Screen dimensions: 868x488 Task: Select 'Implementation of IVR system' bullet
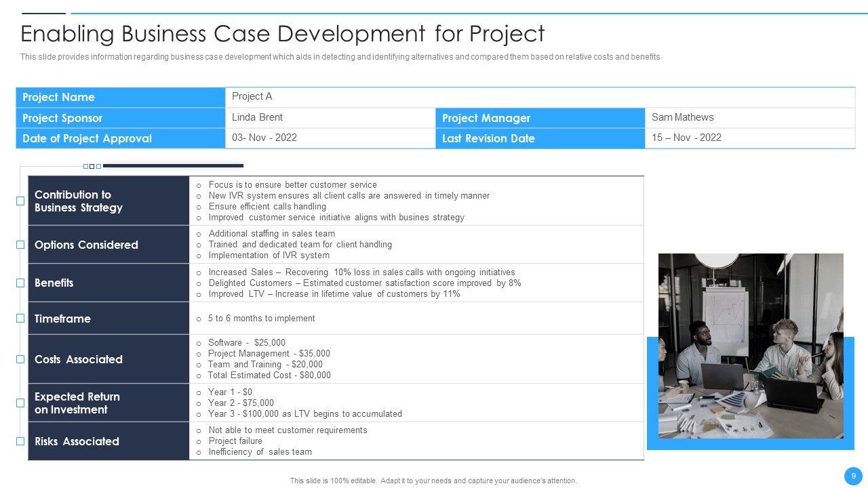(269, 256)
